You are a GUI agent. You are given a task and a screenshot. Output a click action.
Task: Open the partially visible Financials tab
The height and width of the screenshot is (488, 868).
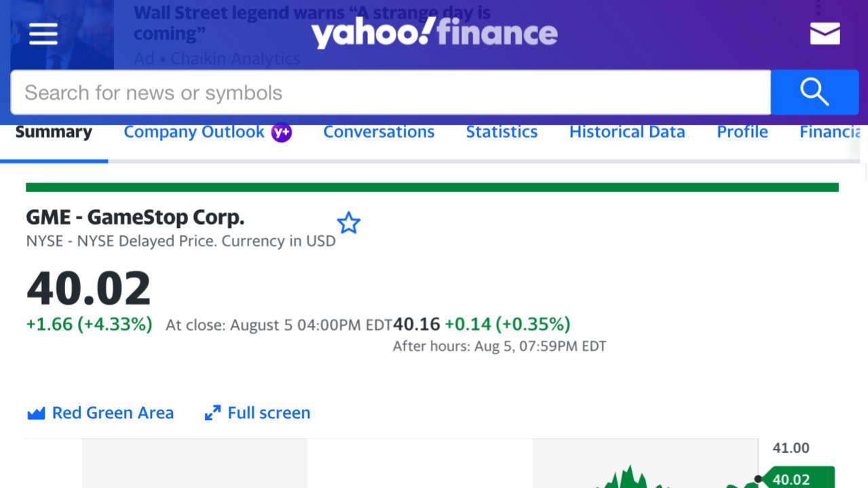(x=830, y=132)
